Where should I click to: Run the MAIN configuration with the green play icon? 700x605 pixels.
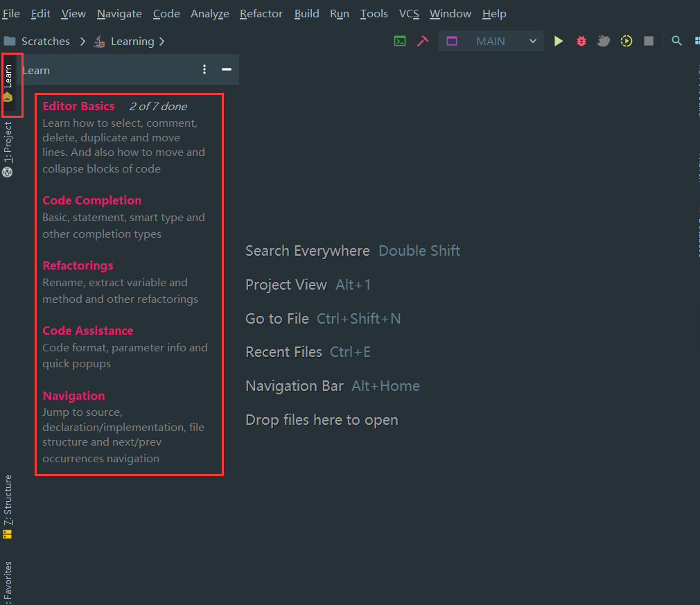tap(559, 41)
